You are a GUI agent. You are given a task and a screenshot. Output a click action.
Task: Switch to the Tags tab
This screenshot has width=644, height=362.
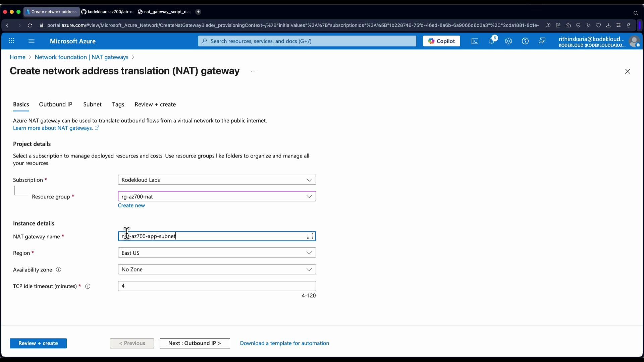[118, 105]
